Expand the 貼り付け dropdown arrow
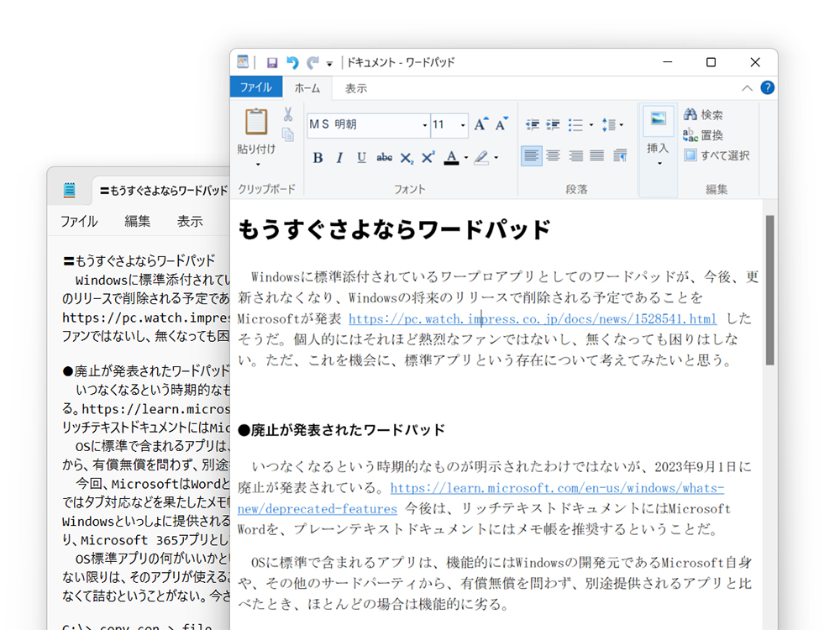Image resolution: width=840 pixels, height=630 pixels. click(257, 165)
